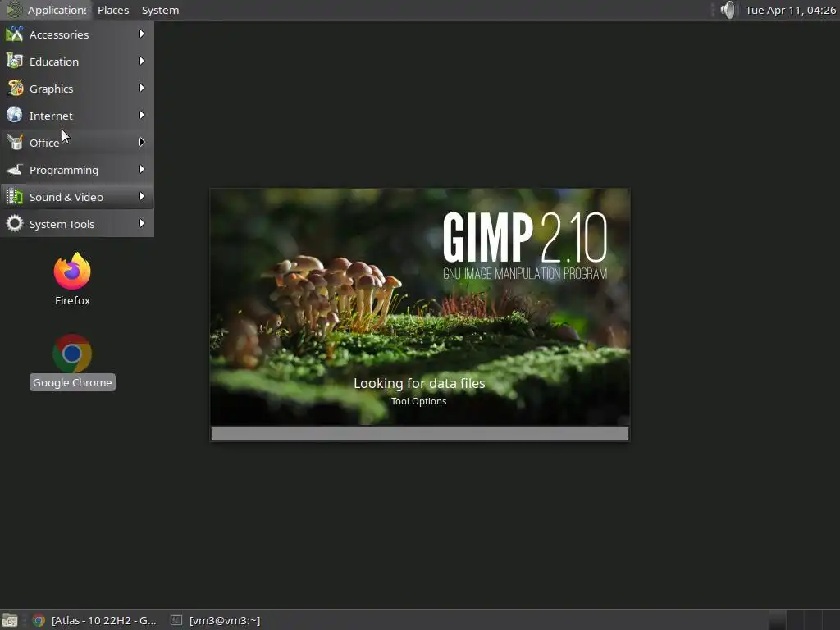Image resolution: width=840 pixels, height=630 pixels.
Task: Open the Office submenu
Action: pos(76,143)
